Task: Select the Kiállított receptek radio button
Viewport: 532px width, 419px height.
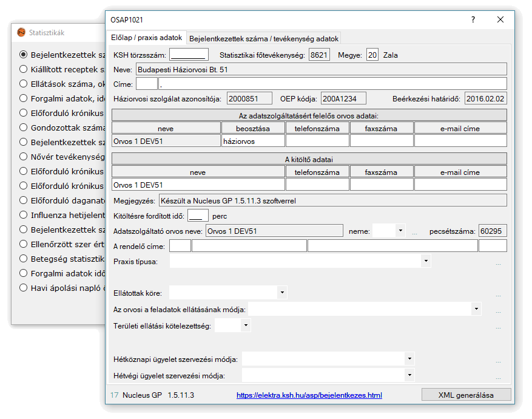Action: coord(23,69)
